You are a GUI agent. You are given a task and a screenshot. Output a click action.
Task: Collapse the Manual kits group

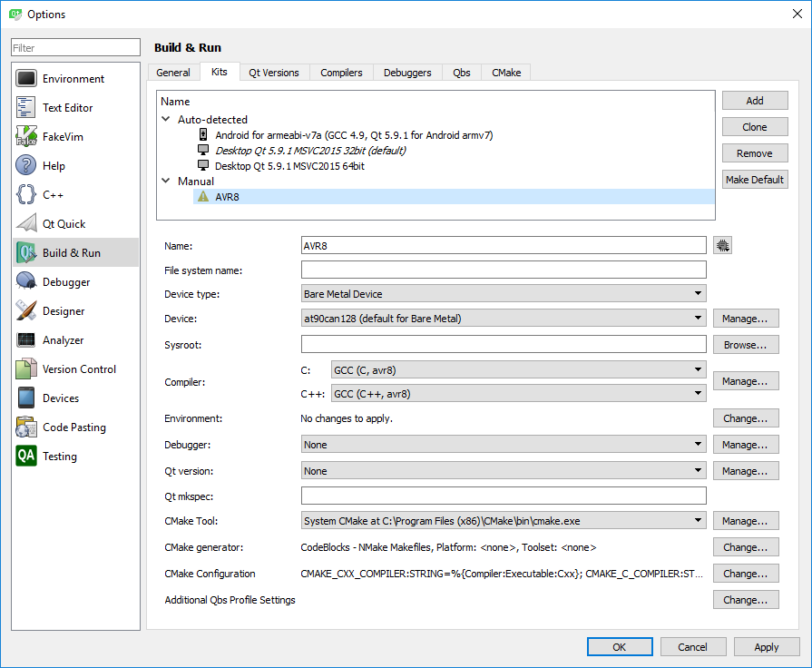tap(166, 182)
